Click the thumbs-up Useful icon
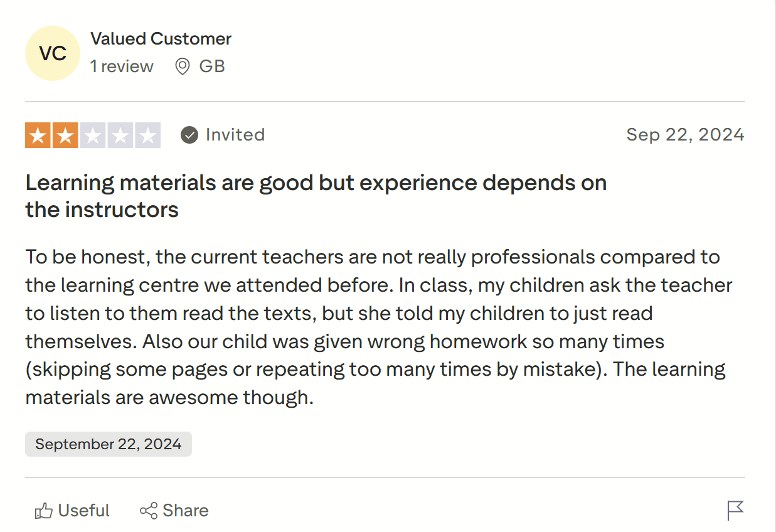 click(x=43, y=511)
